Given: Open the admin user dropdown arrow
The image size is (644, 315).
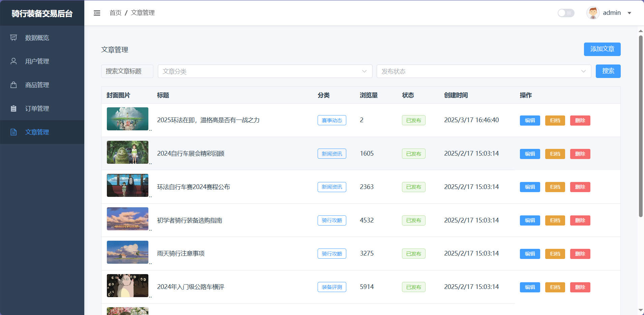Looking at the screenshot, I should point(629,13).
